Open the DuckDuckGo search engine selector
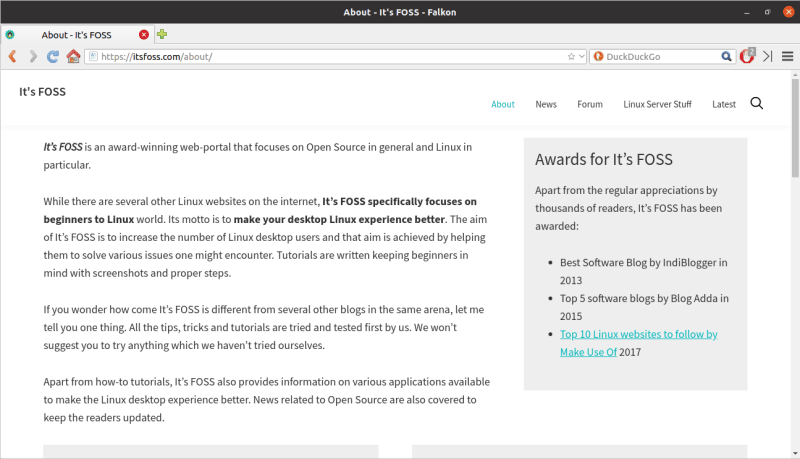The width and height of the screenshot is (800, 459). 599,57
